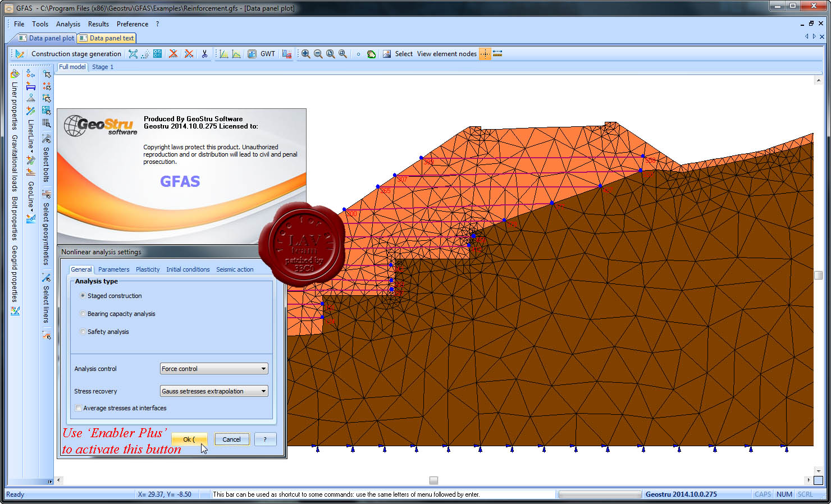This screenshot has height=504, width=831.
Task: Open the ? help menu
Action: [x=157, y=24]
